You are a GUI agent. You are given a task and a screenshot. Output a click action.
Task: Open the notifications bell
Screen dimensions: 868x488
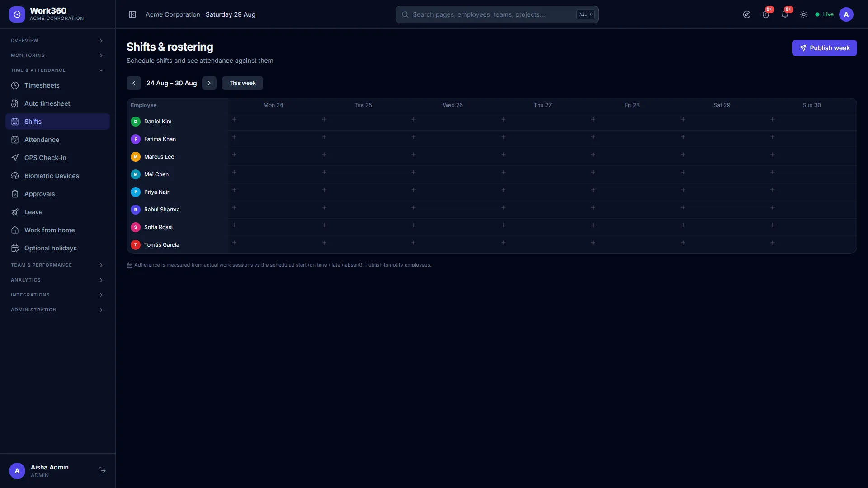tap(785, 14)
